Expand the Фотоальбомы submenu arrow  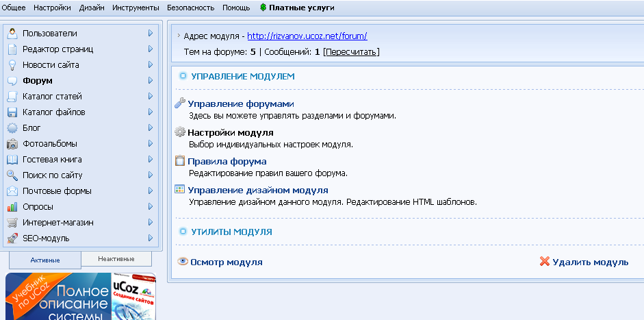[x=151, y=144]
